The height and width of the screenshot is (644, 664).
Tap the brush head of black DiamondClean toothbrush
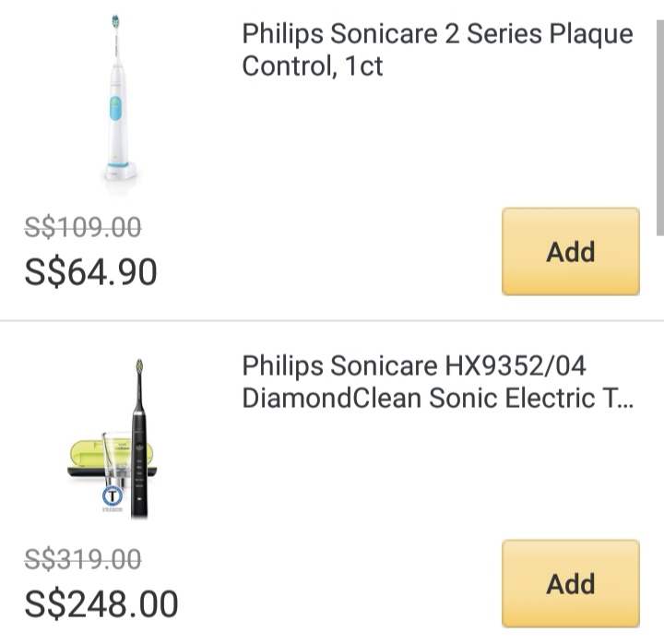139,367
